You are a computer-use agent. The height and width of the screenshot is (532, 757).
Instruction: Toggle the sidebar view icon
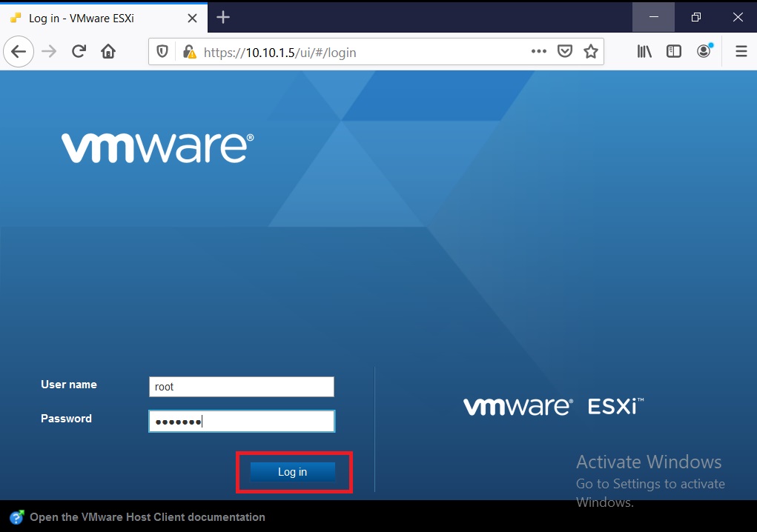pos(674,51)
